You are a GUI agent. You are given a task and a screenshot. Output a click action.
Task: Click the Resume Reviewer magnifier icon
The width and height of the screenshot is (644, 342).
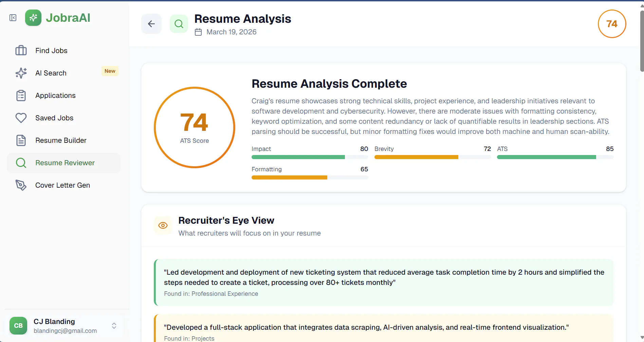(x=21, y=163)
